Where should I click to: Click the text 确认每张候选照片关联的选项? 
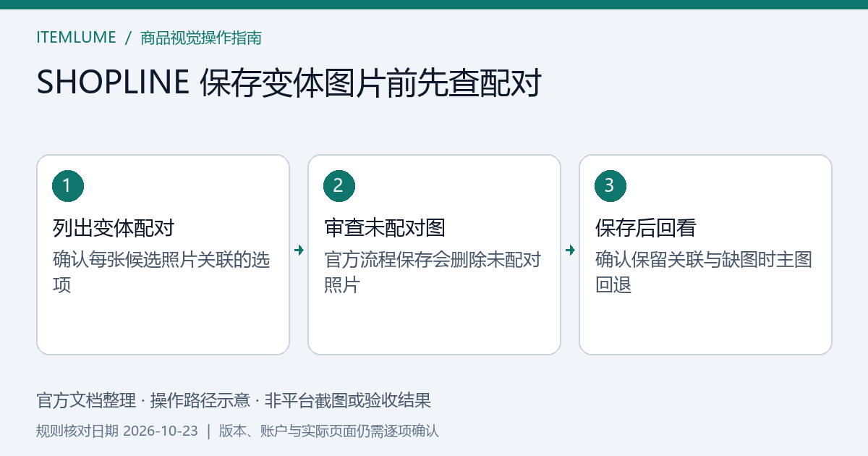click(x=161, y=272)
